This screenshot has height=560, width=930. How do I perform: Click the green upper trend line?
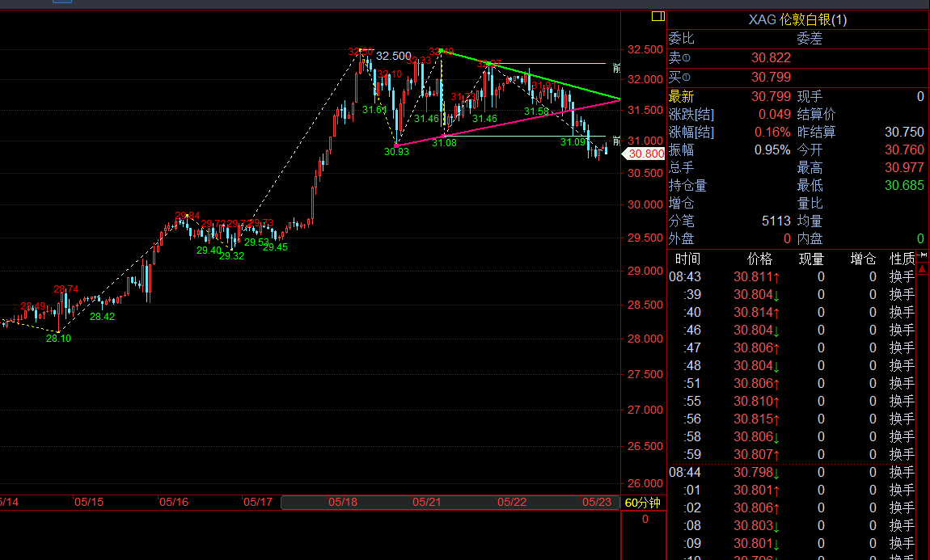point(531,74)
